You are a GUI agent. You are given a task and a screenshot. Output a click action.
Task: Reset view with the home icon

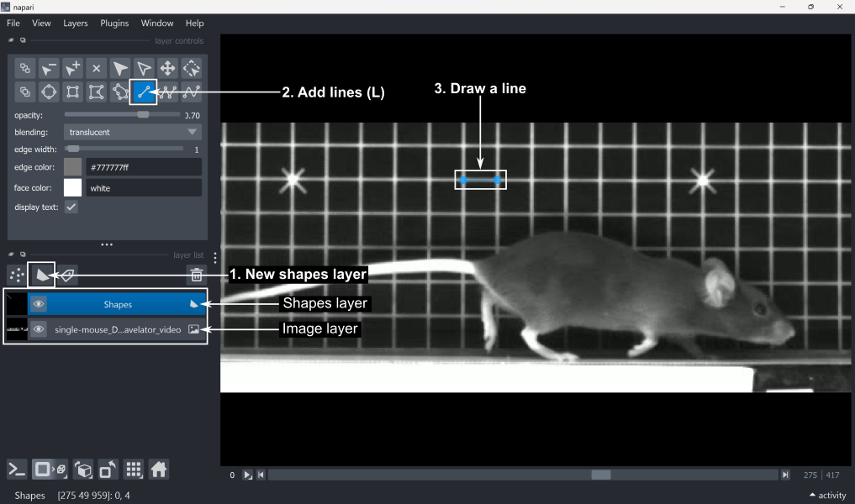159,469
